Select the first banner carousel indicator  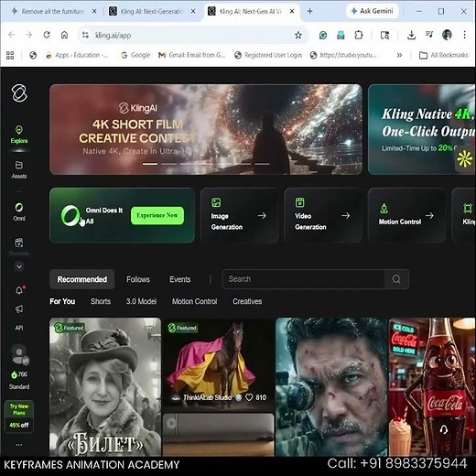[150, 164]
